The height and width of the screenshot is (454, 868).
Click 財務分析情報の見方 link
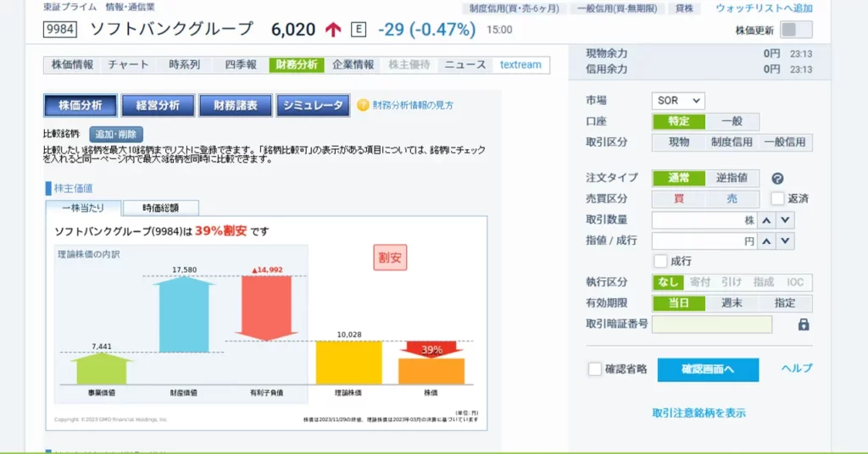click(x=413, y=105)
